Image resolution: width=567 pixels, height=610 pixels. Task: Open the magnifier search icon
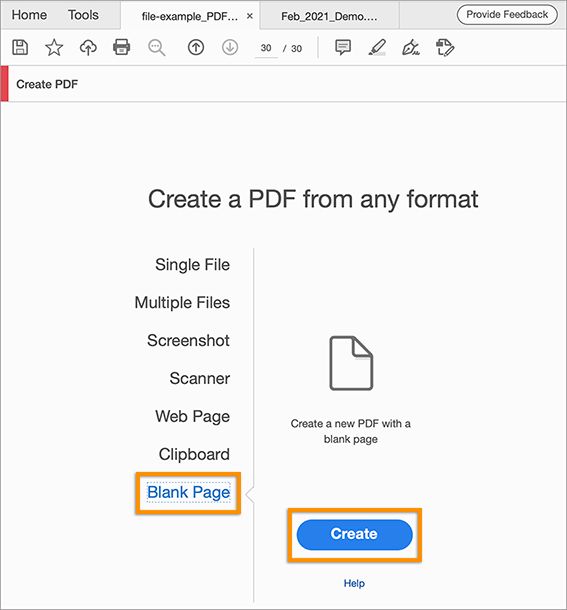pyautogui.click(x=156, y=48)
